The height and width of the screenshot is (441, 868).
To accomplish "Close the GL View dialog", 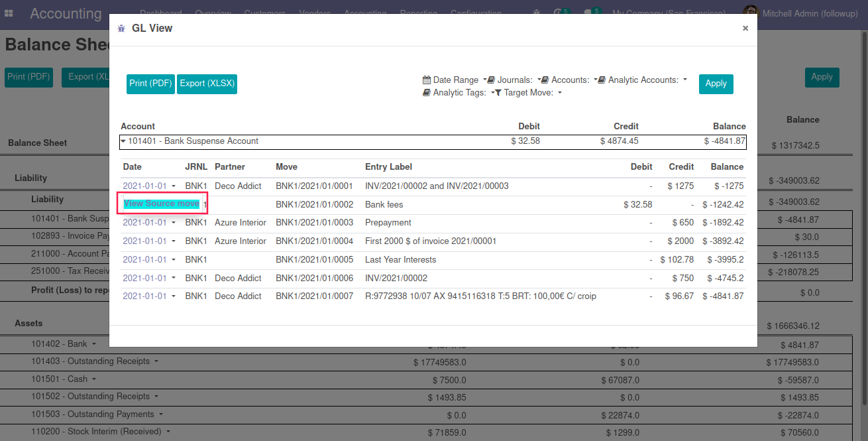I will pyautogui.click(x=745, y=29).
